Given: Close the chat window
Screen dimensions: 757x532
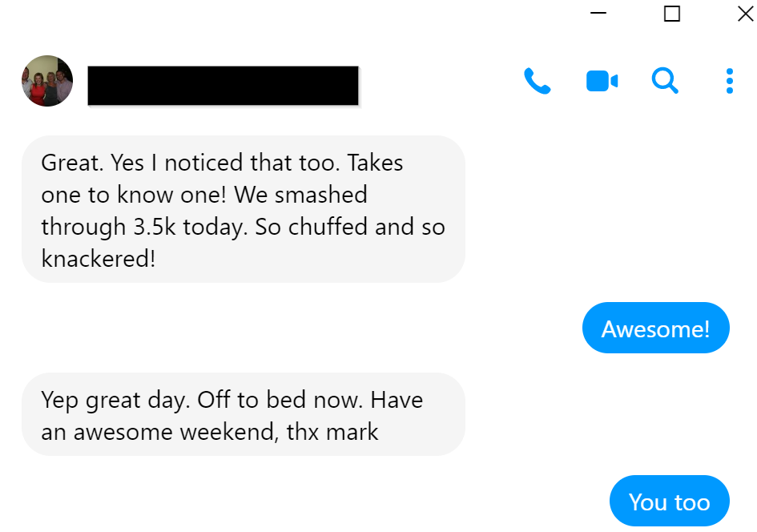Looking at the screenshot, I should pos(744,14).
